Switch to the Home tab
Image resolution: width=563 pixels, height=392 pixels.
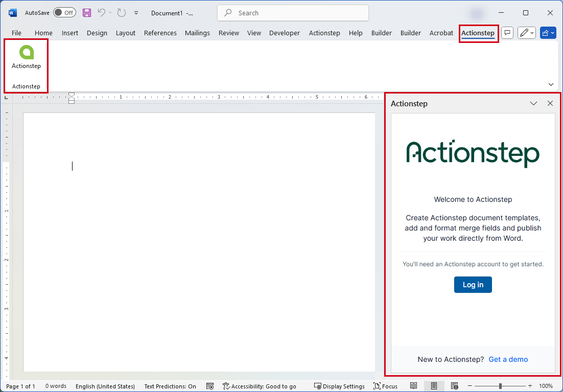[43, 33]
